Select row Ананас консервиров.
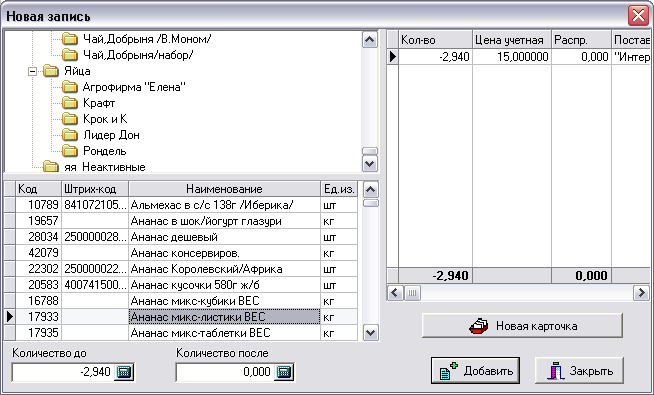Image resolution: width=654 pixels, height=395 pixels. click(x=181, y=253)
